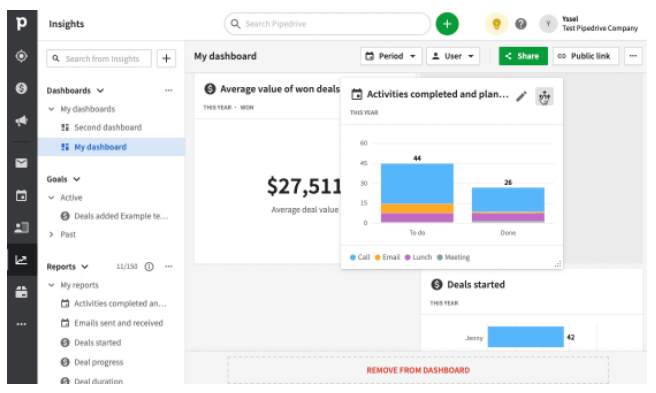
Task: Open the Period dropdown
Action: point(391,56)
